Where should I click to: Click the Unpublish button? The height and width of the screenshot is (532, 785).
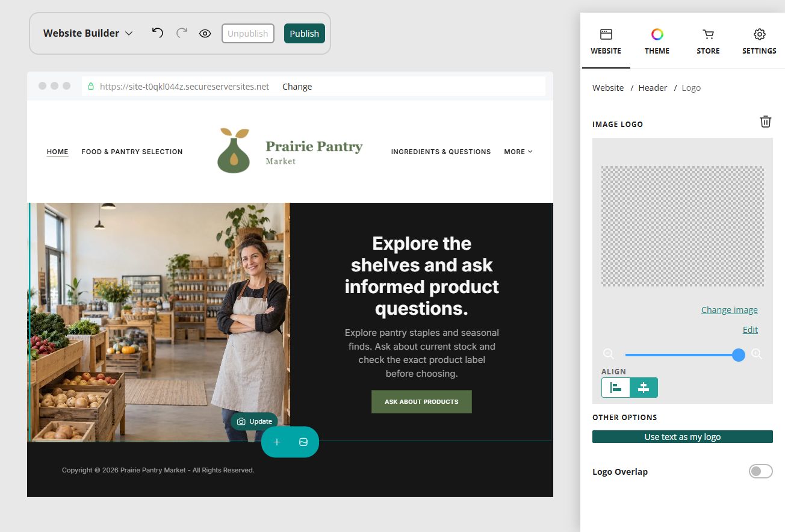pos(248,34)
